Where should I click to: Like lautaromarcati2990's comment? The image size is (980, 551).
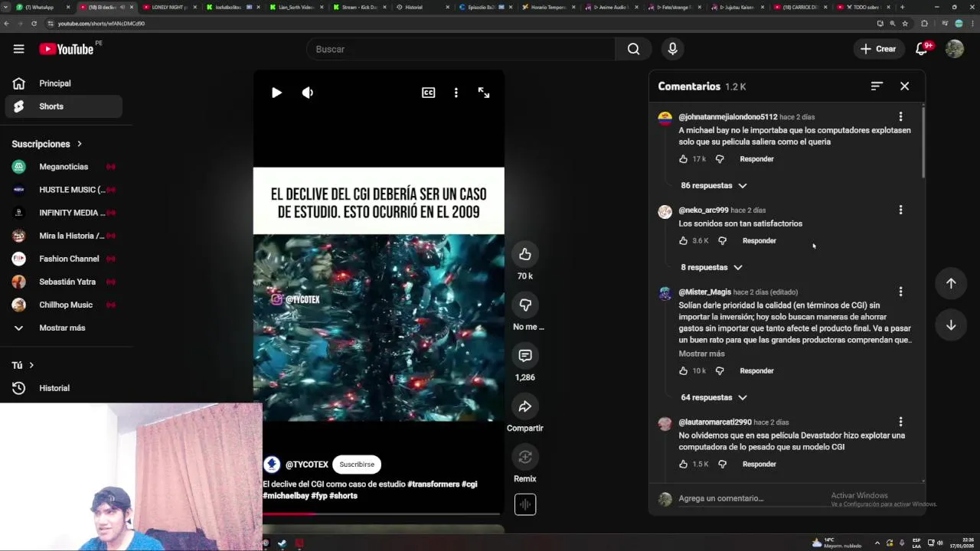pos(683,465)
